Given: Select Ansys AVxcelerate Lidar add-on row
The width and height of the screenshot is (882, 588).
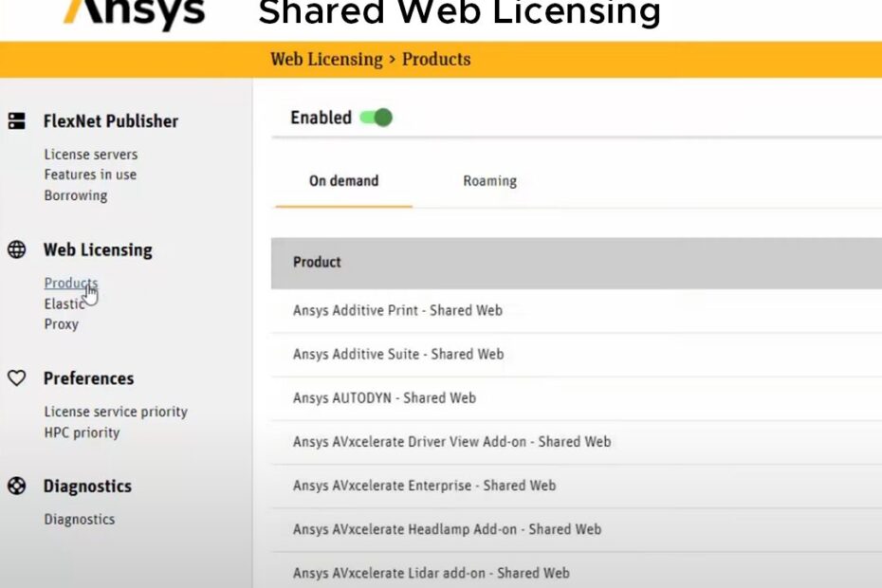Looking at the screenshot, I should [x=577, y=571].
